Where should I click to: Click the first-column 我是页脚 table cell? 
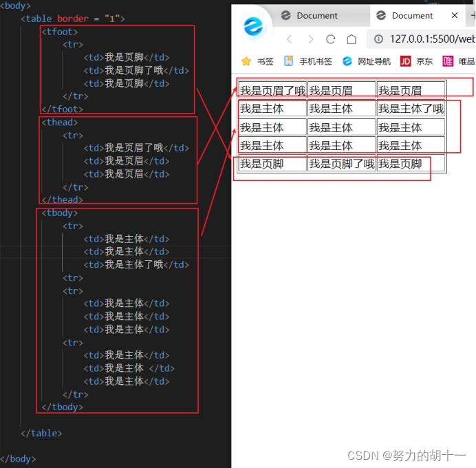[x=272, y=164]
